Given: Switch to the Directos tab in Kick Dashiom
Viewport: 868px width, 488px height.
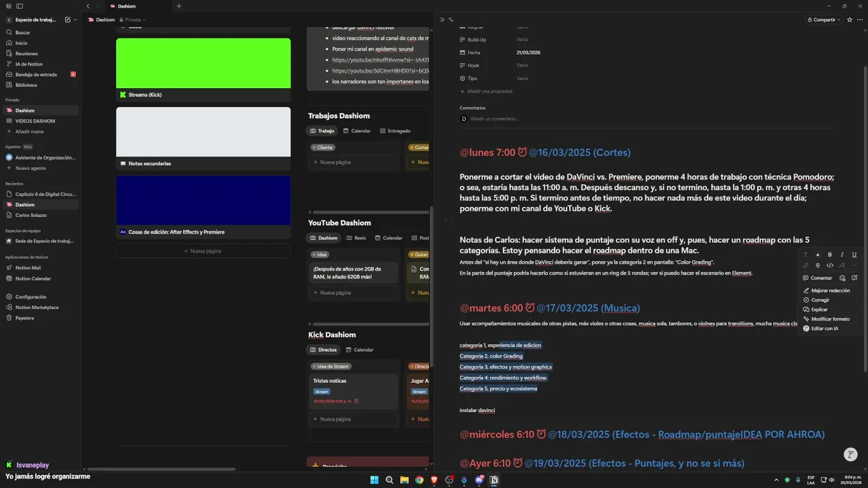Looking at the screenshot, I should pos(323,350).
